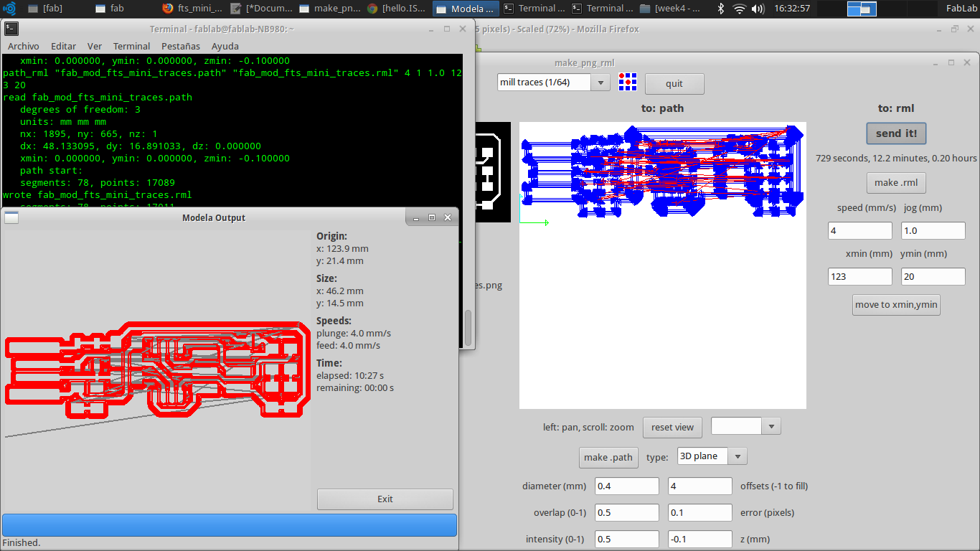
Task: Switch to the make_png taskbar window
Action: pyautogui.click(x=329, y=9)
